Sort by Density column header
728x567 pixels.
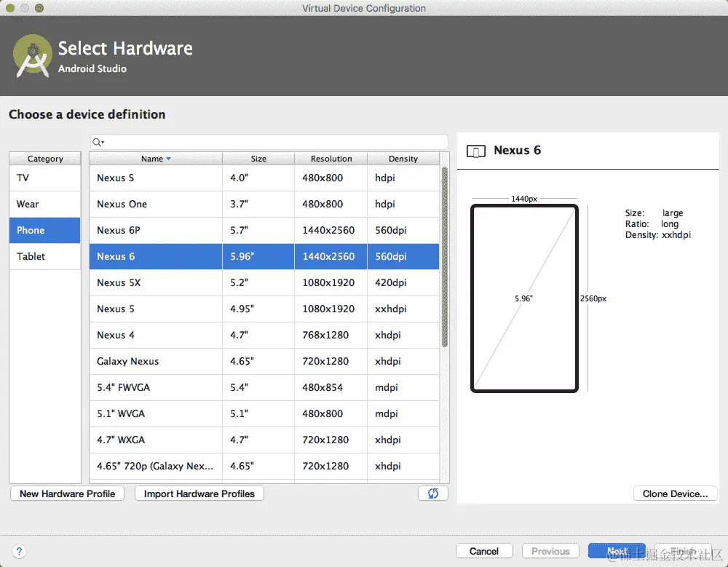[403, 159]
